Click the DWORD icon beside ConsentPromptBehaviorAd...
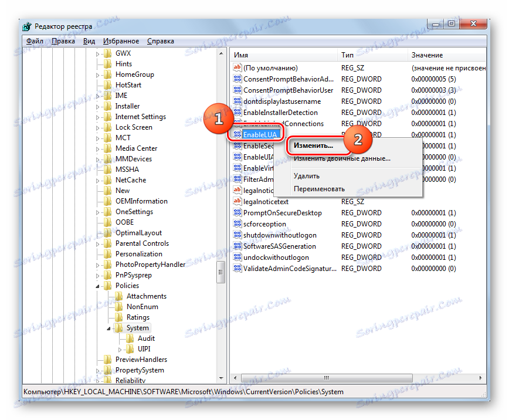 point(237,79)
